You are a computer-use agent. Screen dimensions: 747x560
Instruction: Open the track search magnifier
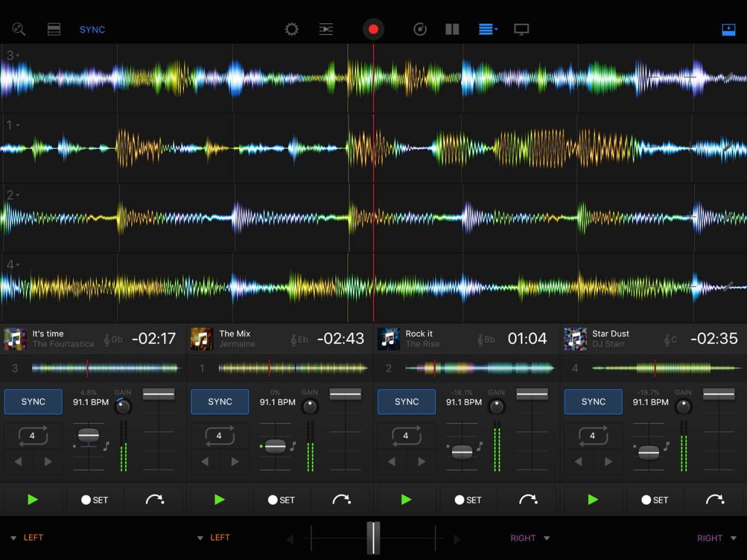tap(19, 29)
